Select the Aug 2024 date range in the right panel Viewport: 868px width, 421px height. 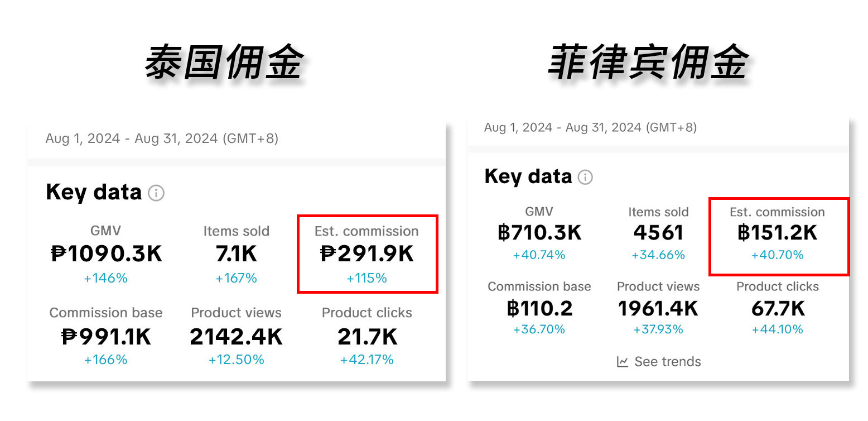590,127
